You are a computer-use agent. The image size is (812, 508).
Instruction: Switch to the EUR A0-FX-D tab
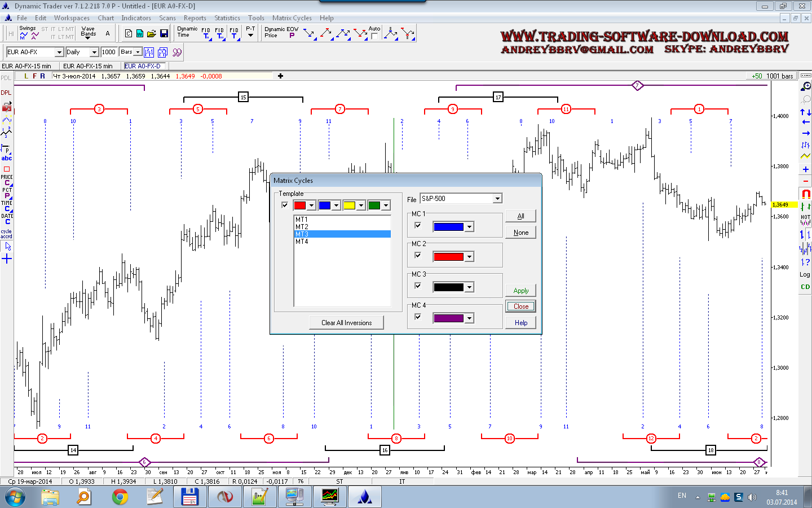[143, 66]
